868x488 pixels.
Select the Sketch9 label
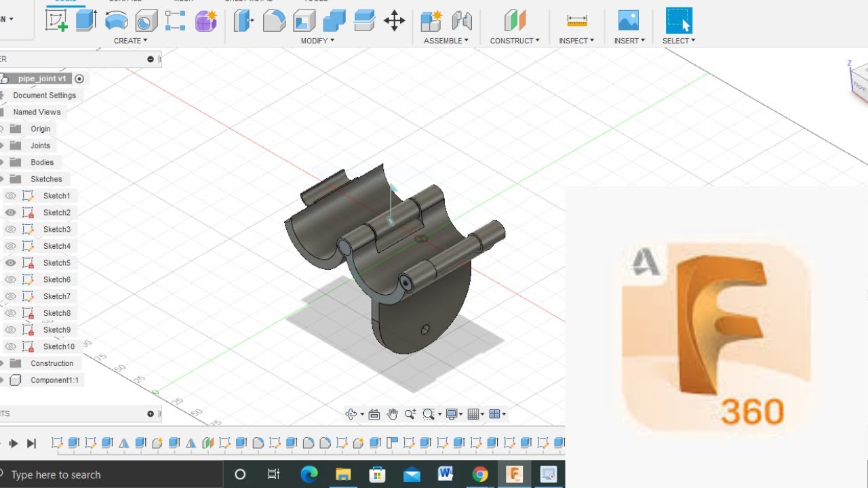(x=57, y=330)
